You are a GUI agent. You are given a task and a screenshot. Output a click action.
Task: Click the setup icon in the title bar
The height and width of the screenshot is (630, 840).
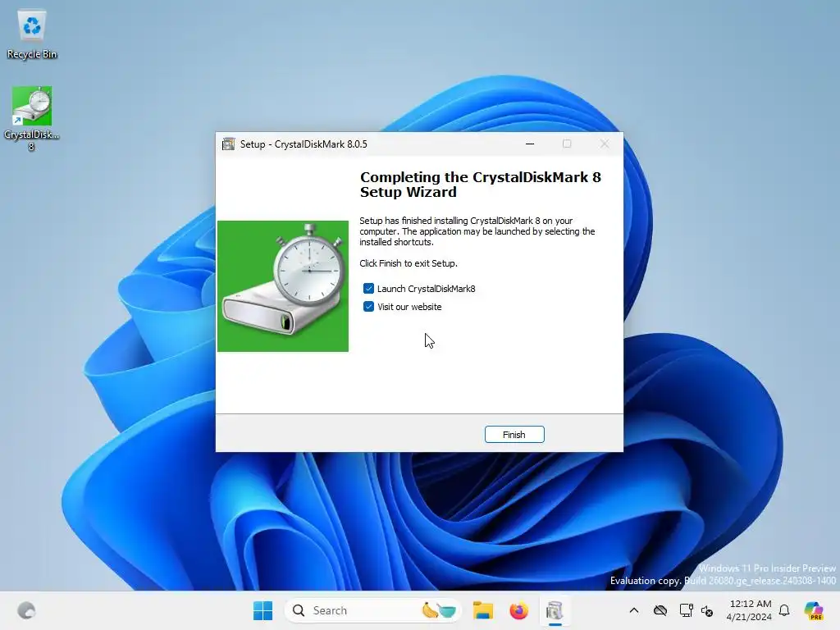point(229,144)
